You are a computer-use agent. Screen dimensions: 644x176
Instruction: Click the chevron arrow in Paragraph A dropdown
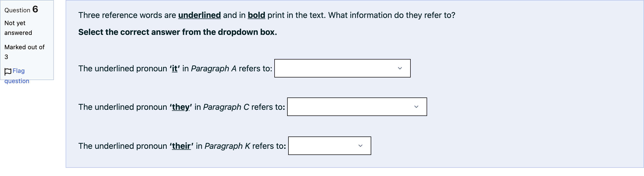(x=400, y=68)
